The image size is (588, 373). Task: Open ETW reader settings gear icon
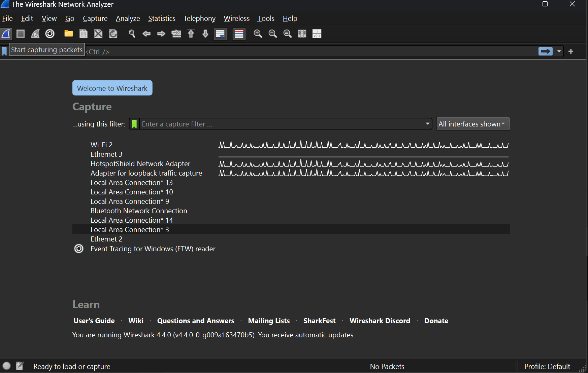[x=79, y=249]
